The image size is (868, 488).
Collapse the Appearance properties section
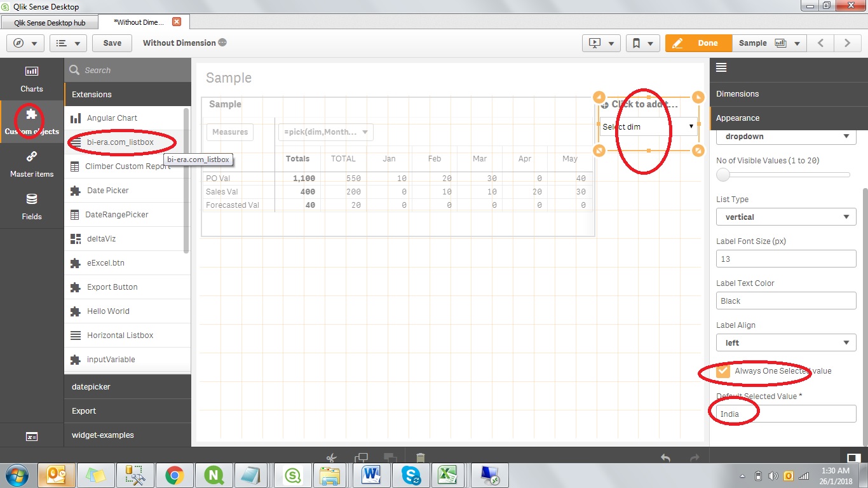pos(789,118)
